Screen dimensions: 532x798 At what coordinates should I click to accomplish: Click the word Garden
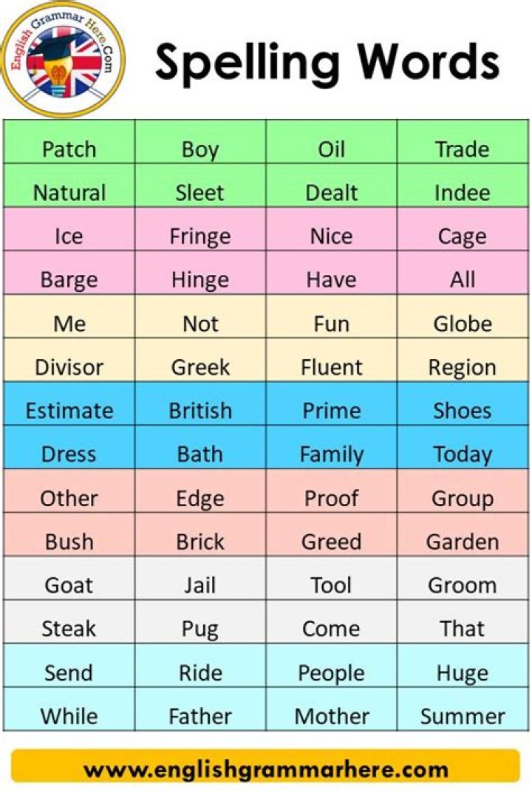[x=463, y=542]
